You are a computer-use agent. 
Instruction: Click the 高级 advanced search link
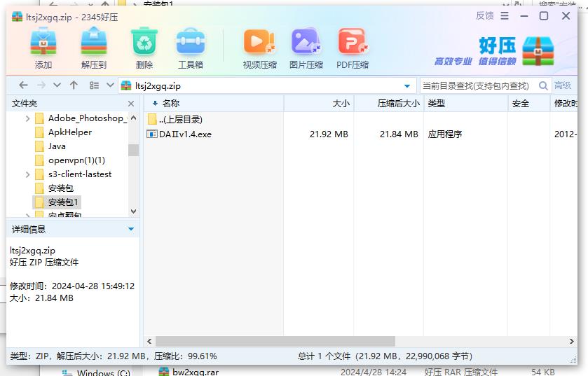[x=563, y=85]
